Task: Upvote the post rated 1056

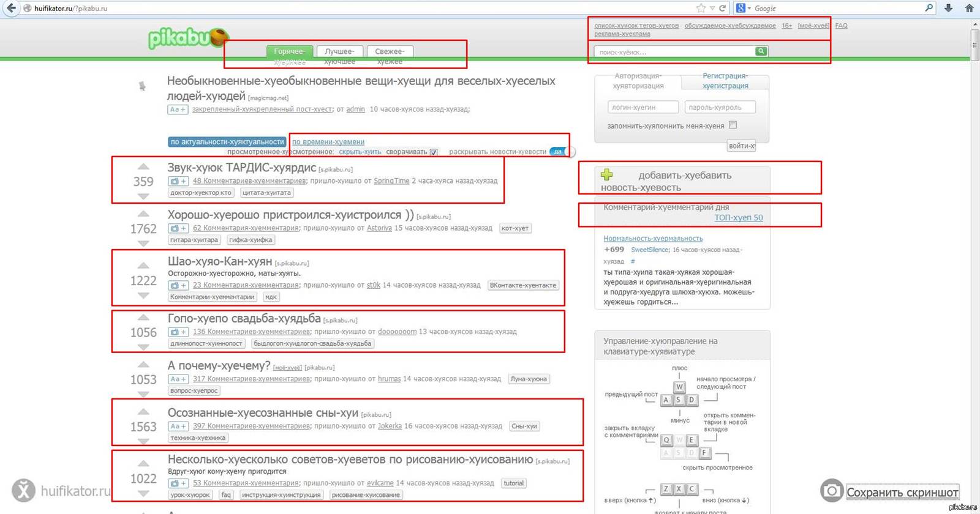Action: pyautogui.click(x=143, y=318)
